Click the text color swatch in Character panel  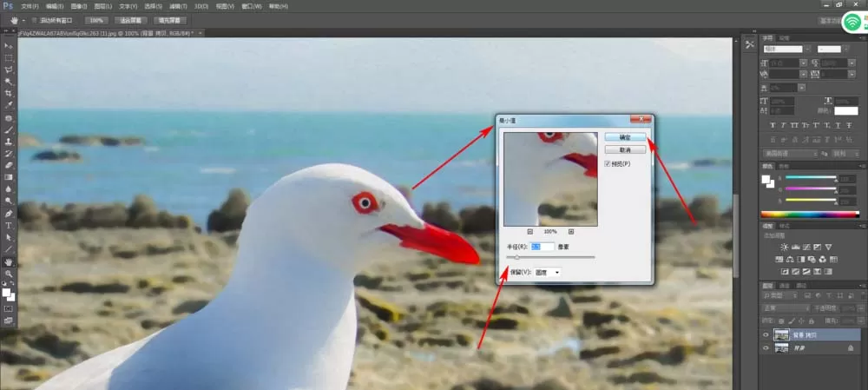coord(845,111)
